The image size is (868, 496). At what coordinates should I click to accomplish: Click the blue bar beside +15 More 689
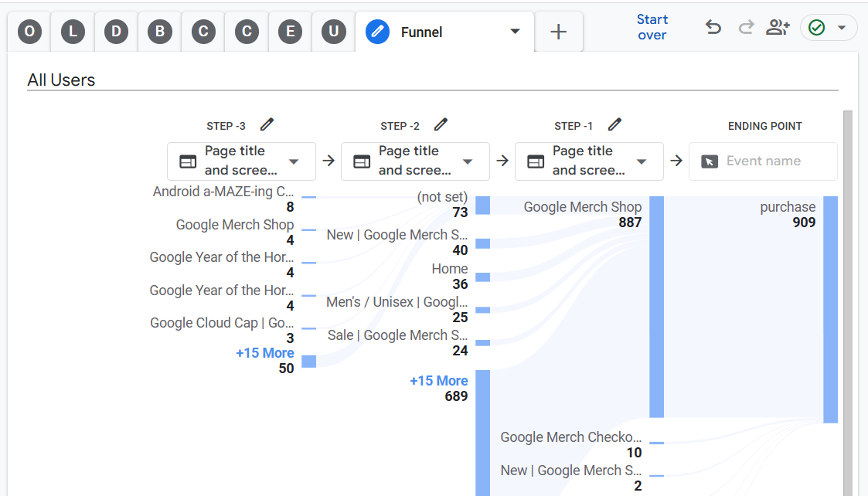click(483, 433)
